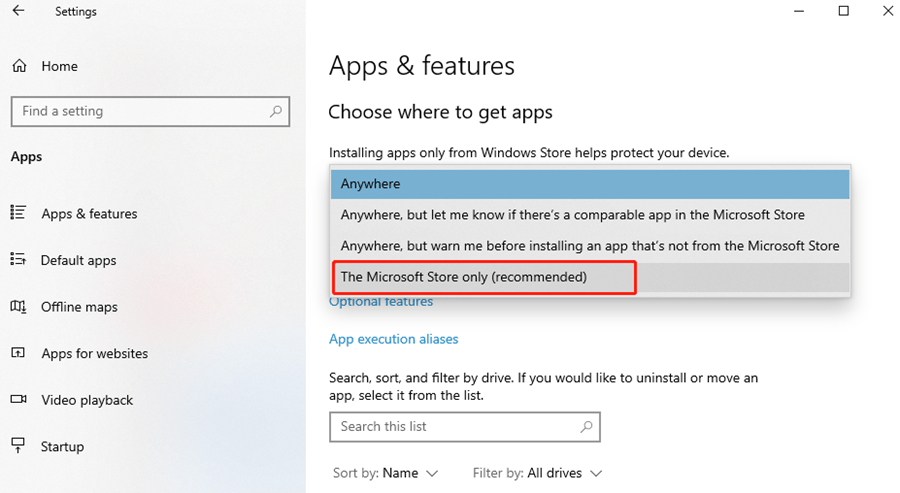Minimize the Settings window

point(799,11)
